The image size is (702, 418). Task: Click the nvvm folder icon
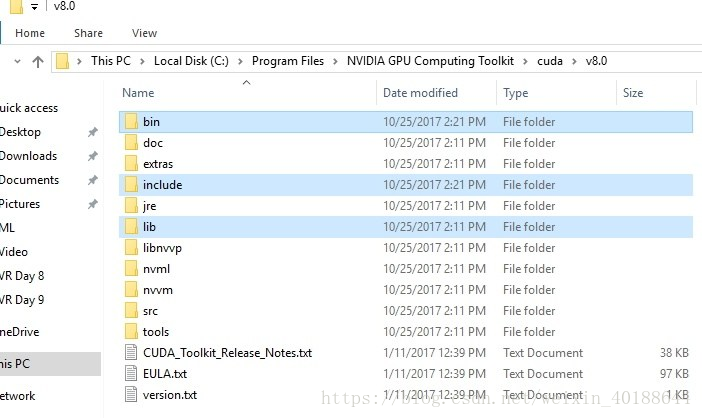(x=131, y=290)
